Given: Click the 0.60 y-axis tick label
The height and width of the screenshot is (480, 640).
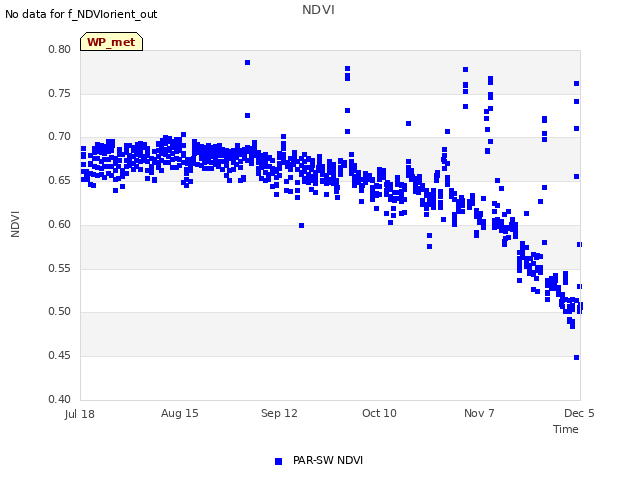Looking at the screenshot, I should click(x=60, y=224).
